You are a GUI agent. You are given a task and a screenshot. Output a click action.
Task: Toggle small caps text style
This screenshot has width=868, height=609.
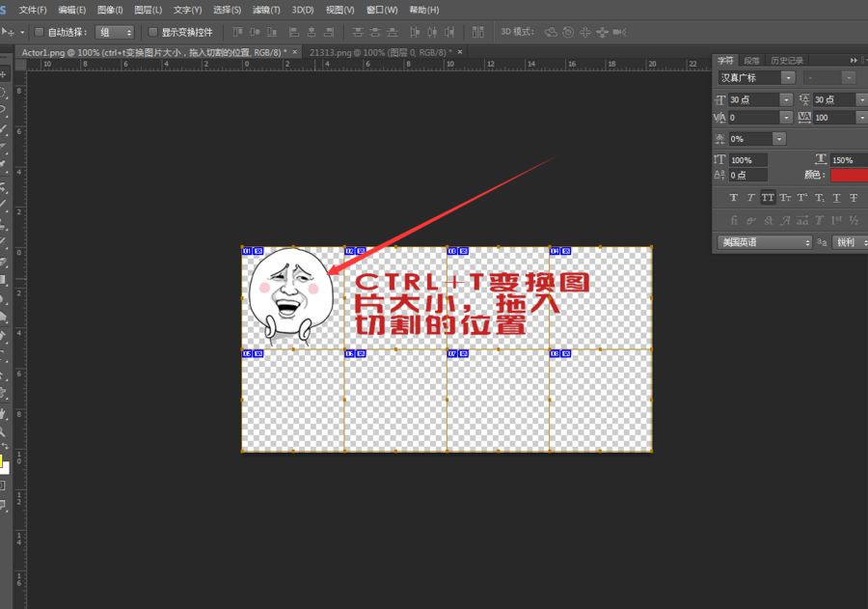click(785, 197)
